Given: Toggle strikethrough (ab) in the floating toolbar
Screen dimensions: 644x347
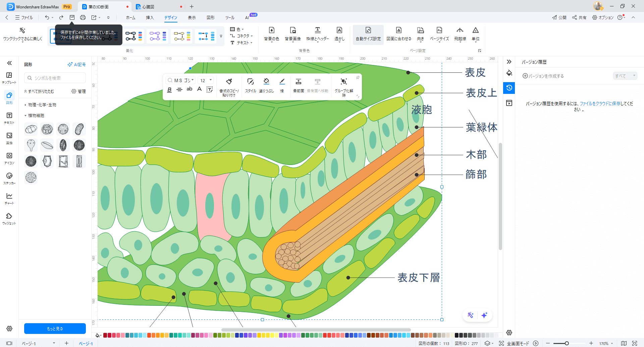Looking at the screenshot, I should [x=189, y=89].
